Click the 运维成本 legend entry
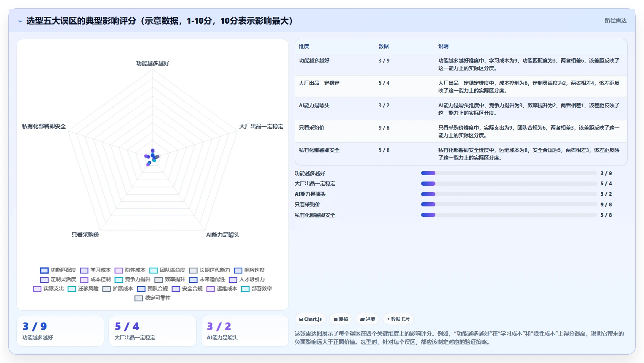This screenshot has height=363, width=644. (222, 289)
